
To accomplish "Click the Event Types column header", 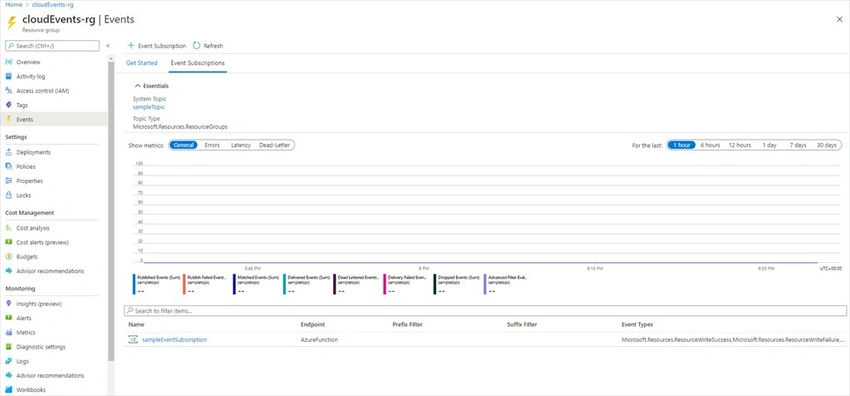I will 637,324.
